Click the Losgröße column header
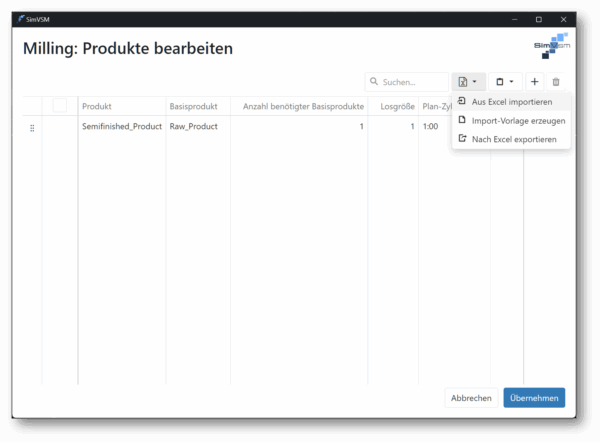 coord(397,106)
